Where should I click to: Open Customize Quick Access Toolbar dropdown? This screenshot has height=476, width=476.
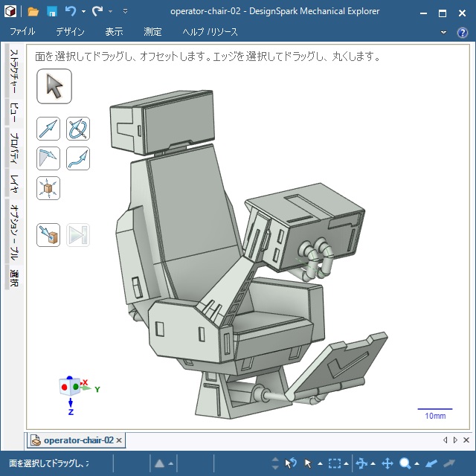(x=125, y=12)
